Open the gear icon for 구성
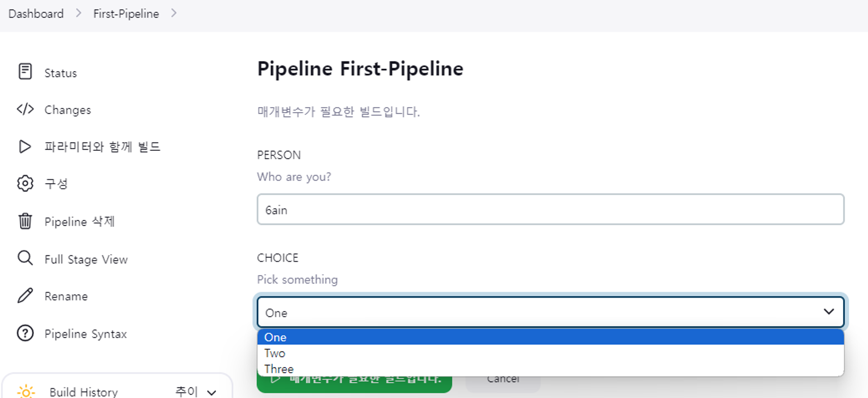 click(x=25, y=184)
